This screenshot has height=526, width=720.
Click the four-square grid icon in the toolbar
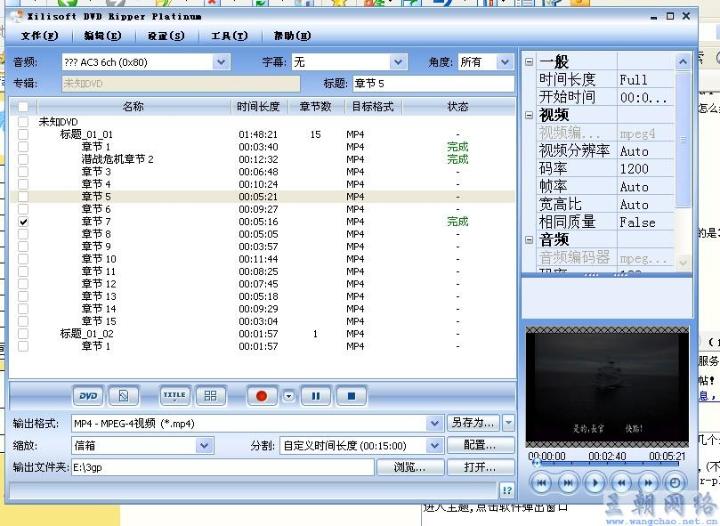(210, 396)
